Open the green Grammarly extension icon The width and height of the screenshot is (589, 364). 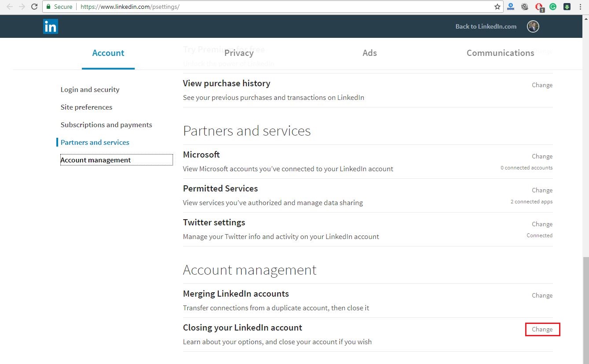(553, 7)
